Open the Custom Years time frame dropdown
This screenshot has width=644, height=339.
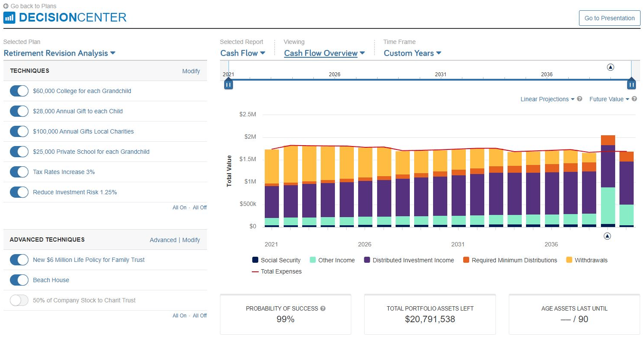[x=412, y=53]
